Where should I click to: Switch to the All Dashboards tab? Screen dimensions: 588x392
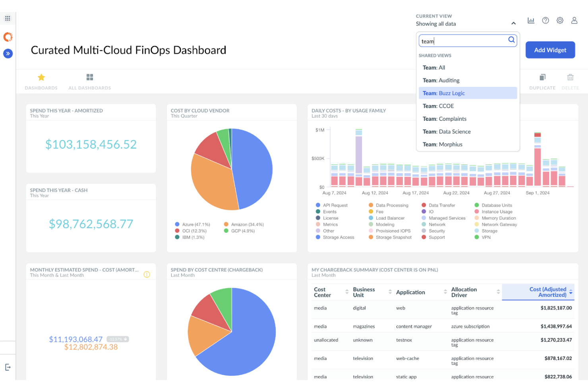pos(89,81)
